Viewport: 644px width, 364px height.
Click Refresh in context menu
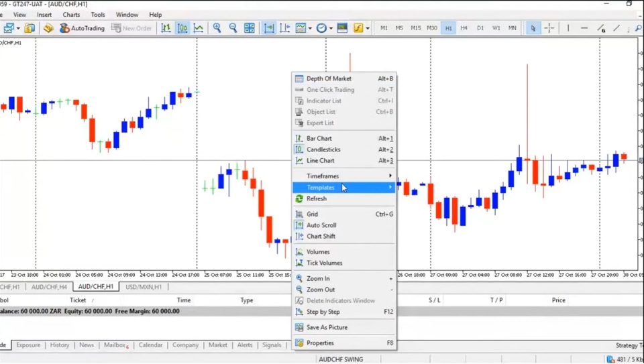coord(344,198)
